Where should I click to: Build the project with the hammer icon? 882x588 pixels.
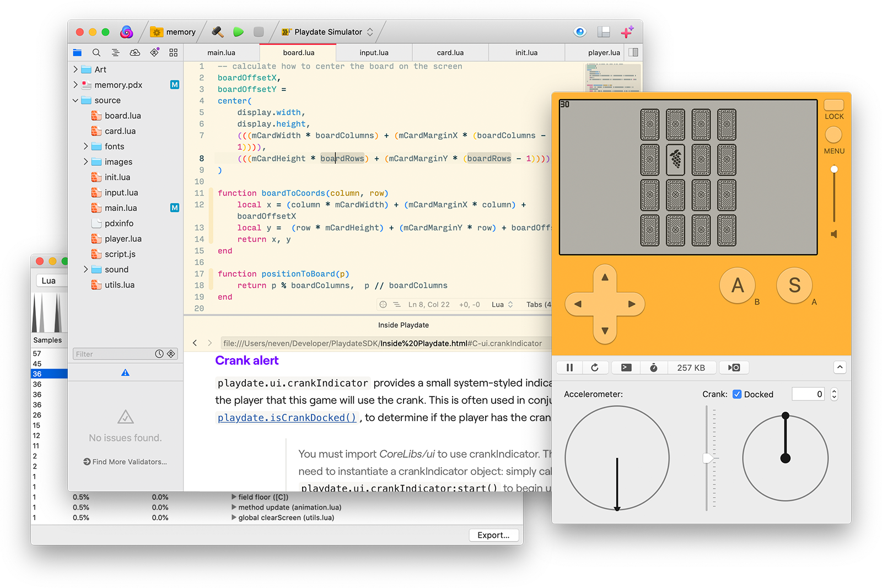pyautogui.click(x=218, y=32)
